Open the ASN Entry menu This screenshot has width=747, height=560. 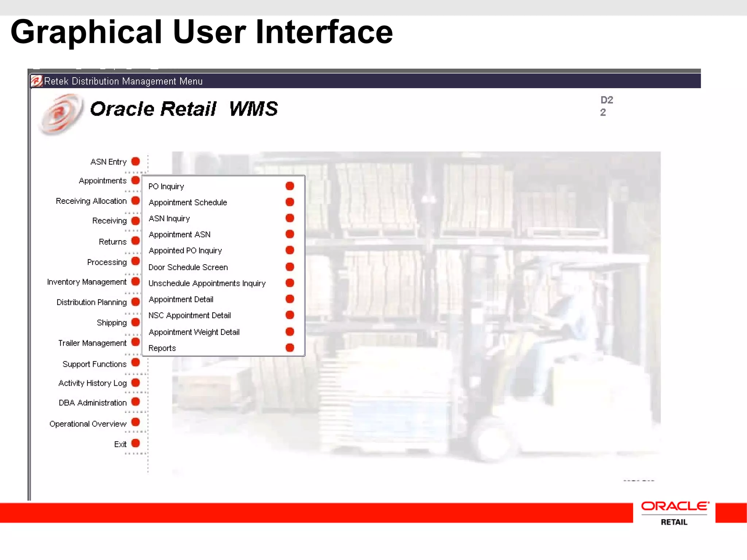[x=108, y=162]
